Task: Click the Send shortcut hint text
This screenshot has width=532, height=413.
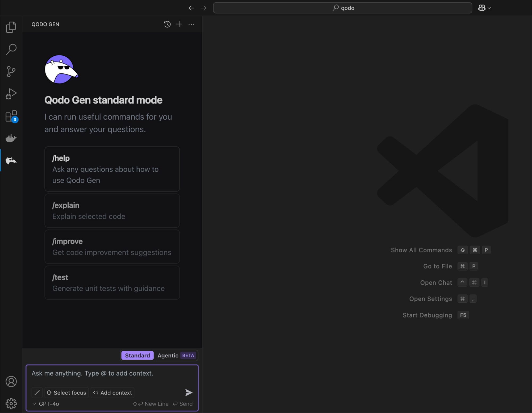Action: point(183,404)
